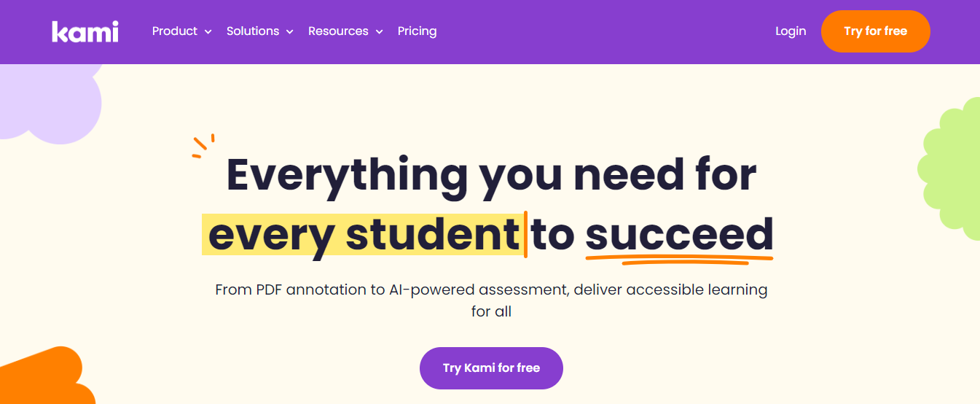Expand the chevron beside Resources
This screenshot has width=980, height=404.
(379, 32)
